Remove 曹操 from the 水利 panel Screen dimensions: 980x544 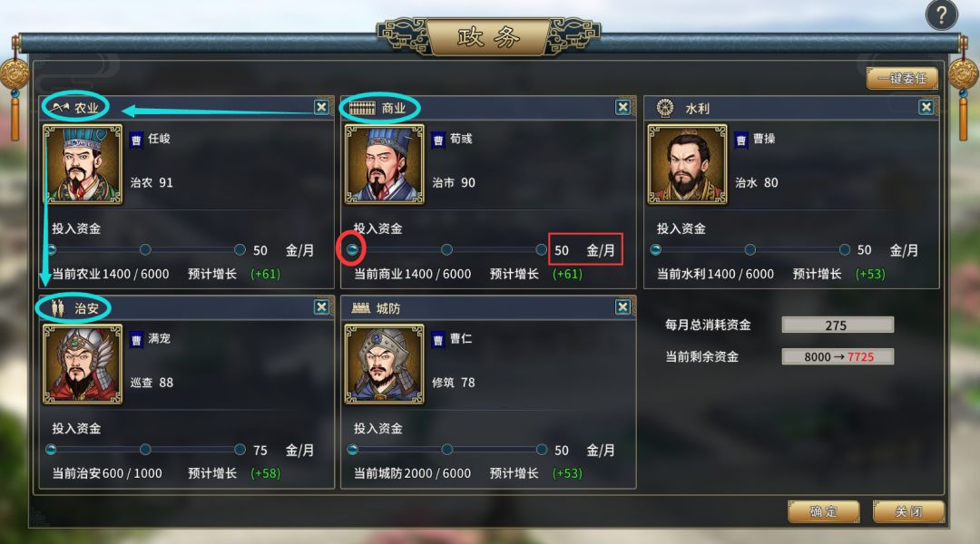(926, 107)
